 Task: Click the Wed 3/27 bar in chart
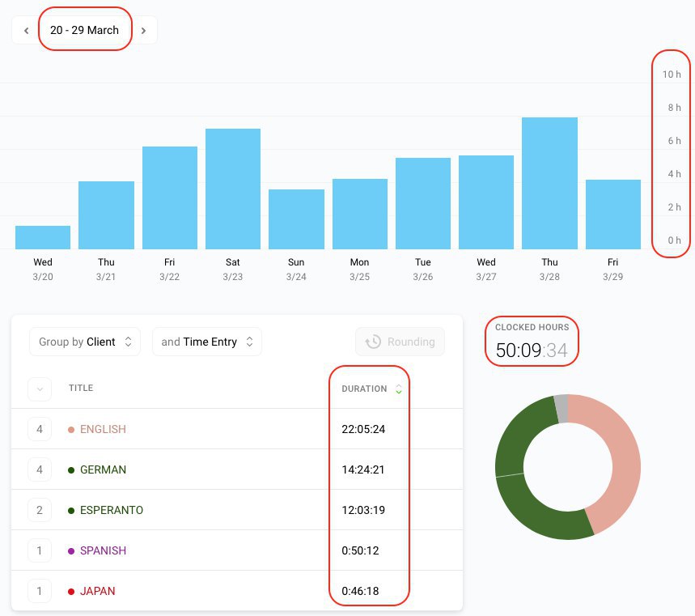[x=486, y=202]
